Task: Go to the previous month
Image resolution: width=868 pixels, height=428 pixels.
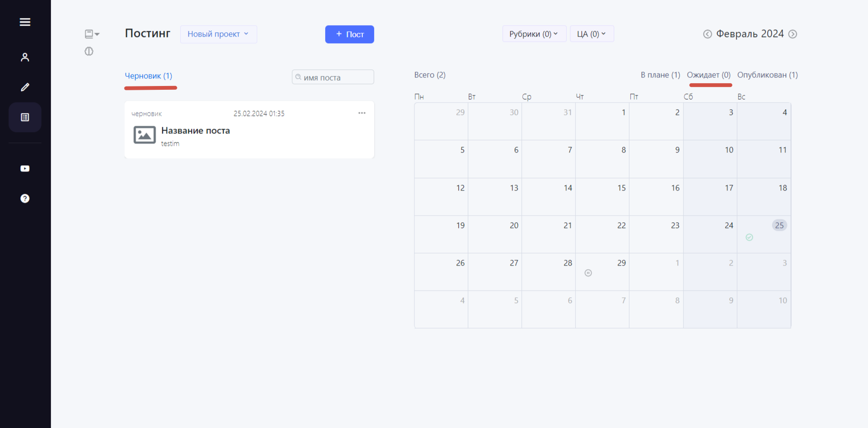Action: pos(707,34)
